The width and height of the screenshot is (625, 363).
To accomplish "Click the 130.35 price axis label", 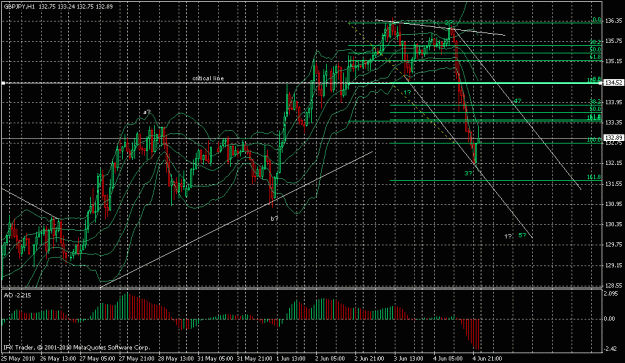I will pos(613,224).
